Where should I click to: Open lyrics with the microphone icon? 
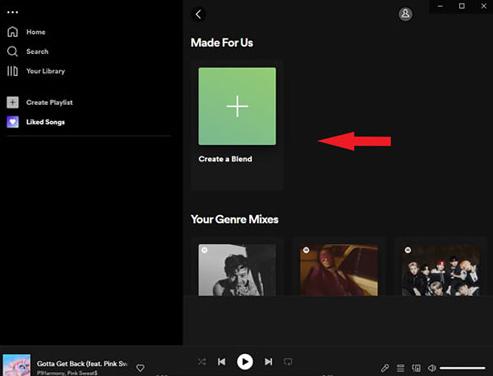click(x=385, y=368)
